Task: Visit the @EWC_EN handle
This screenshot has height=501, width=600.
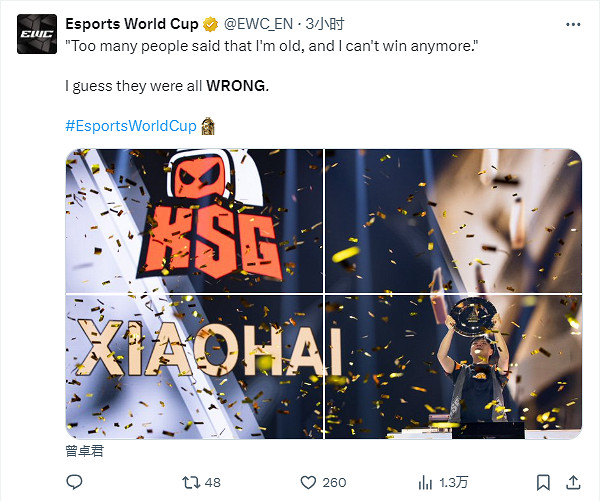Action: [x=258, y=24]
